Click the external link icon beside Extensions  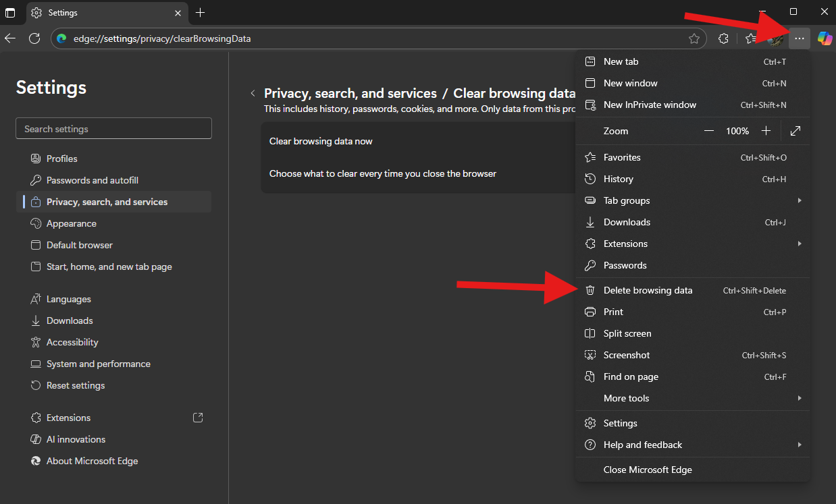click(198, 418)
